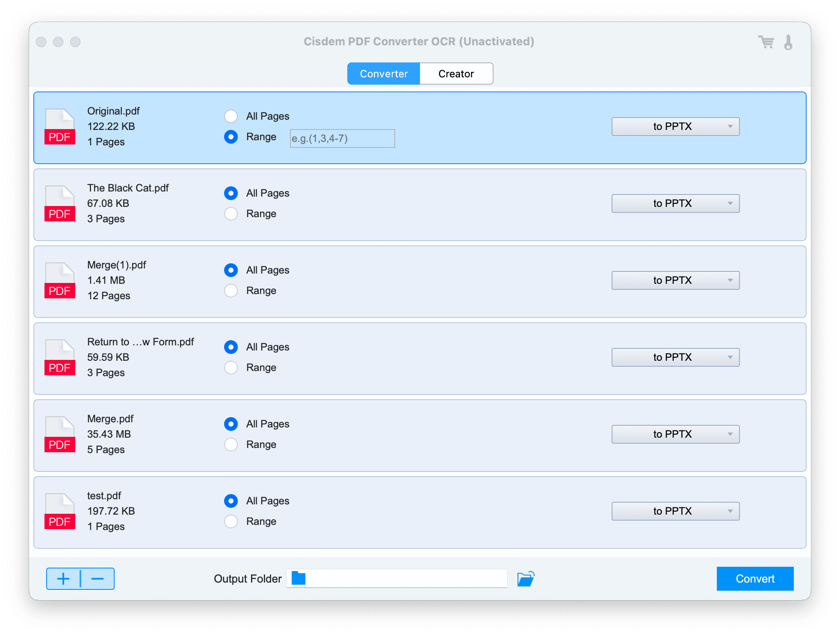This screenshot has height=636, width=840.
Task: Open output folder browse icon
Action: (x=526, y=579)
